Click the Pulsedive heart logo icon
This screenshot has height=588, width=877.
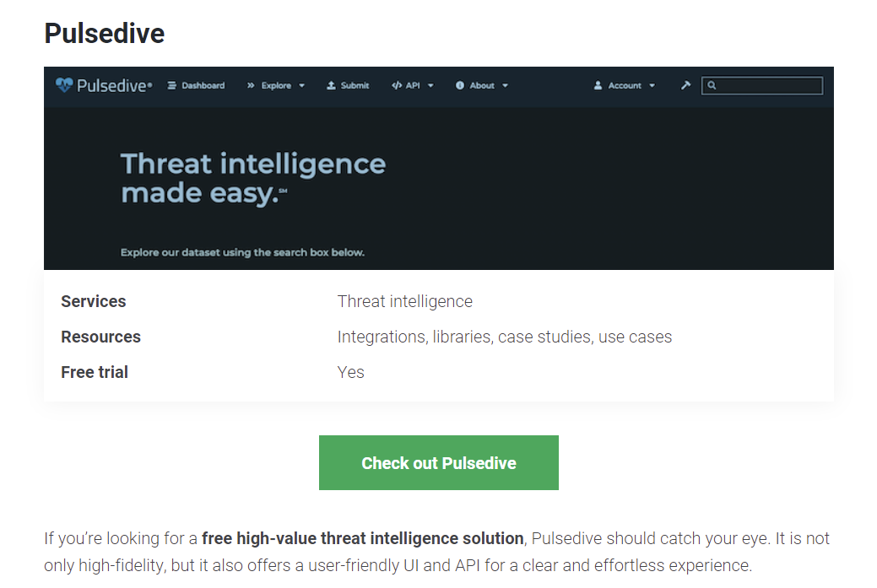click(x=64, y=85)
